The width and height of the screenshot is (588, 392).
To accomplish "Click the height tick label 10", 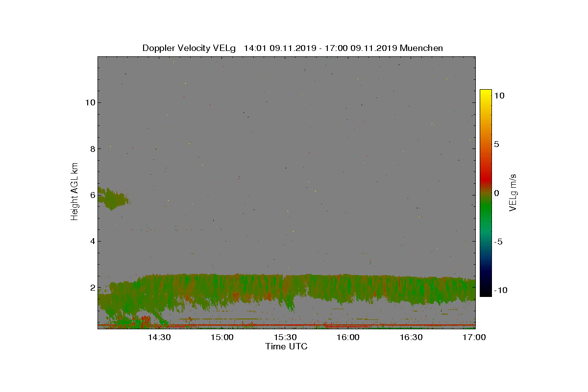I will pyautogui.click(x=90, y=102).
